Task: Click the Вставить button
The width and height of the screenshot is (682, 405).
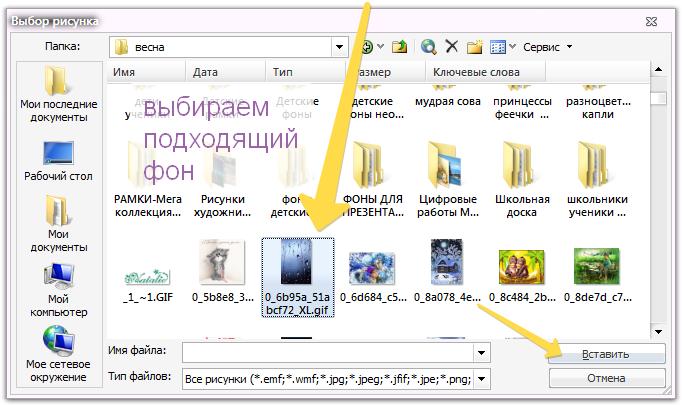Action: 606,354
